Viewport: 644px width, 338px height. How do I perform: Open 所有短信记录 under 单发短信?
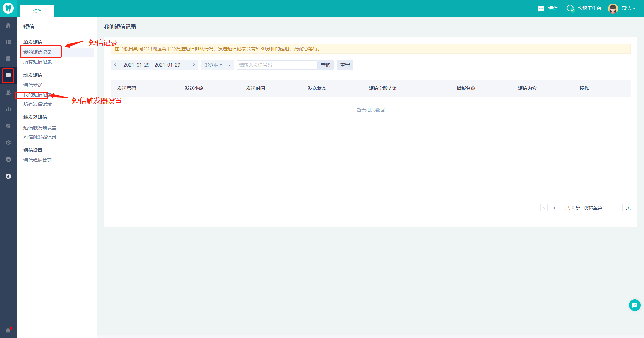(x=38, y=62)
